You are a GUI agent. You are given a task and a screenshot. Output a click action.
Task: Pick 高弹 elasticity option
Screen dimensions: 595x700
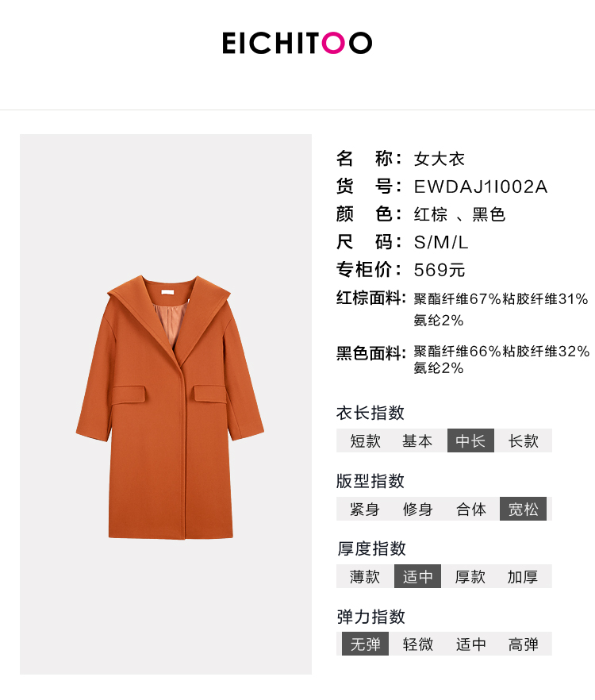(524, 644)
